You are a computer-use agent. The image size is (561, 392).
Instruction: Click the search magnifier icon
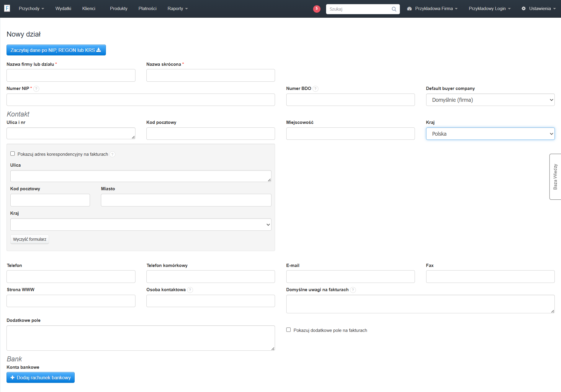point(394,9)
